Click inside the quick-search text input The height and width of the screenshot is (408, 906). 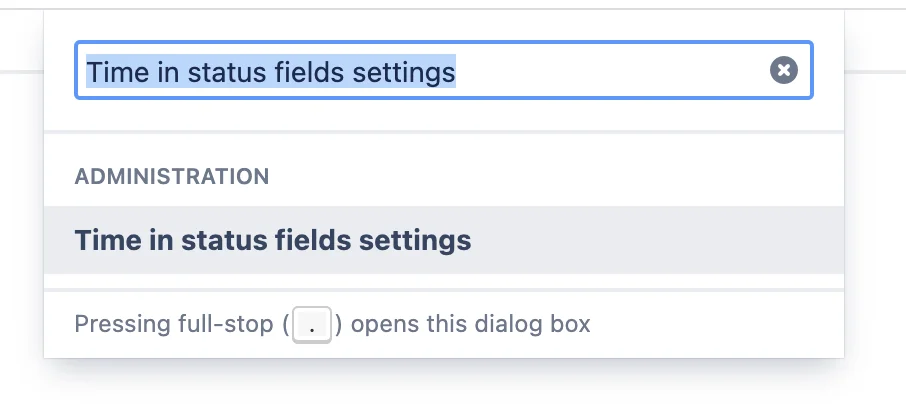444,70
